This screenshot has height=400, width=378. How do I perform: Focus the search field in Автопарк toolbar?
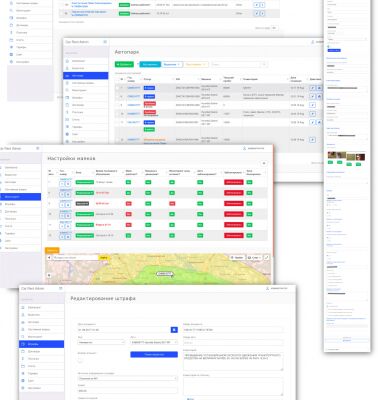238,64
